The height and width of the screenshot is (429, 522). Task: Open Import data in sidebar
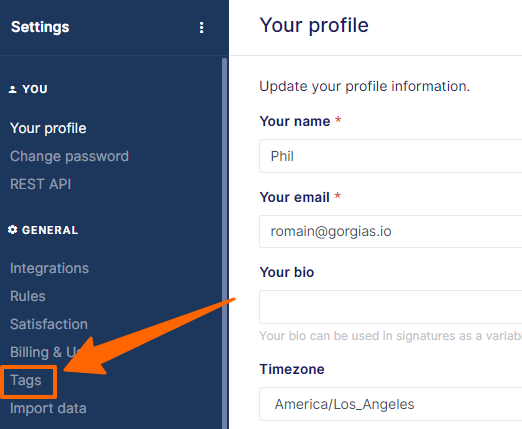coord(48,408)
